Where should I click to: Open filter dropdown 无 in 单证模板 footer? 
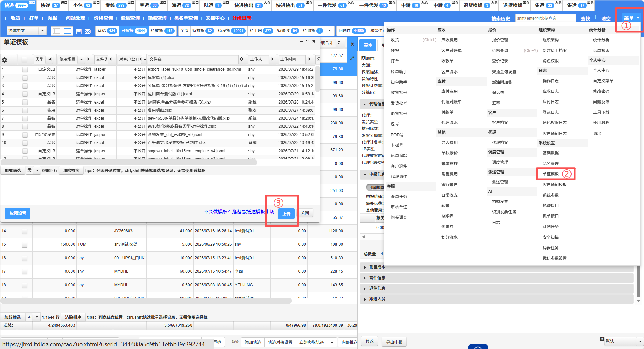click(x=33, y=170)
